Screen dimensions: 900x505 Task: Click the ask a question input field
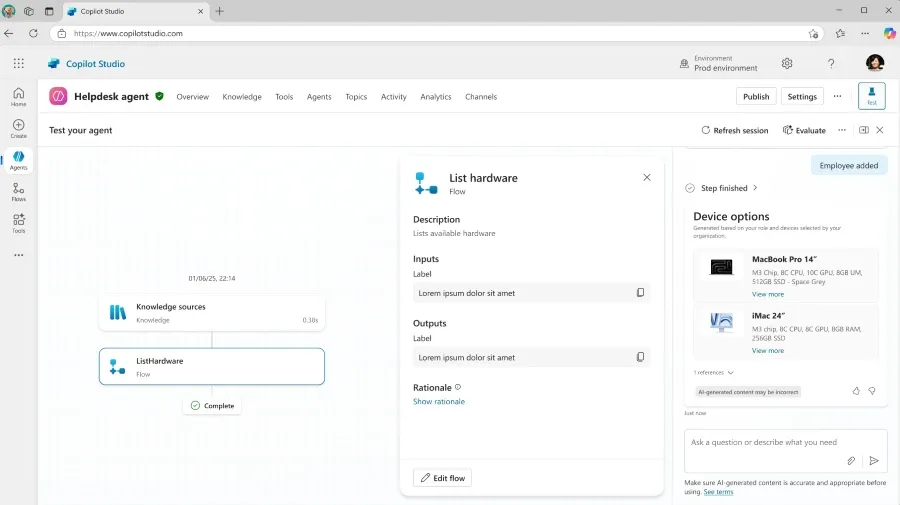[765, 442]
